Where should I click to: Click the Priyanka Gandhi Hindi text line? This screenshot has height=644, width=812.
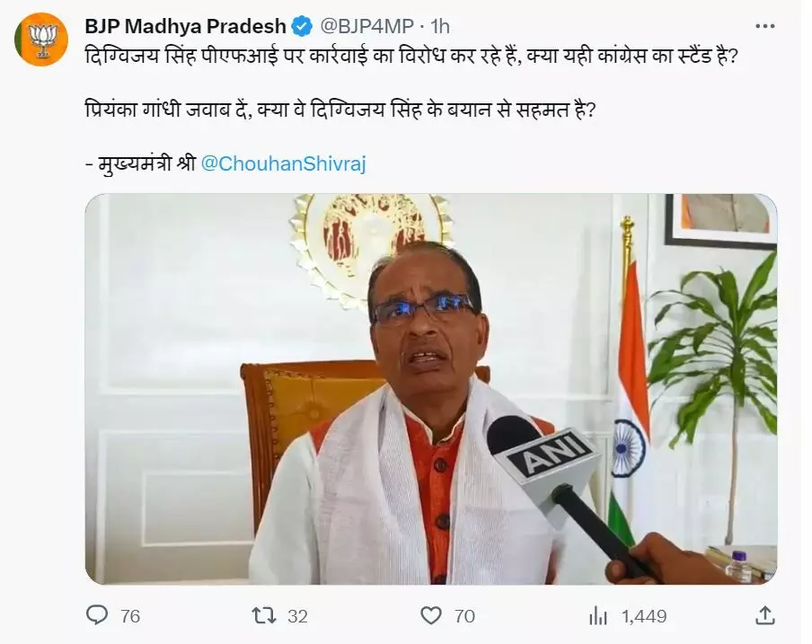[x=340, y=110]
